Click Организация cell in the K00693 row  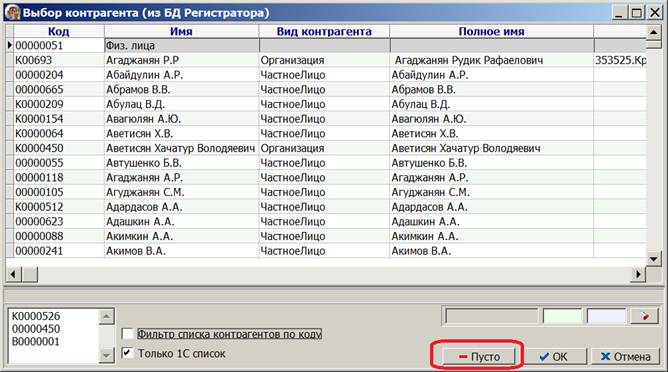coord(324,60)
